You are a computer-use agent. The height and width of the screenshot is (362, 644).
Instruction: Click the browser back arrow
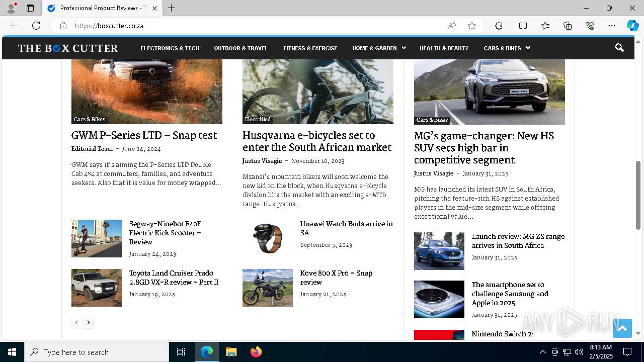(14, 26)
